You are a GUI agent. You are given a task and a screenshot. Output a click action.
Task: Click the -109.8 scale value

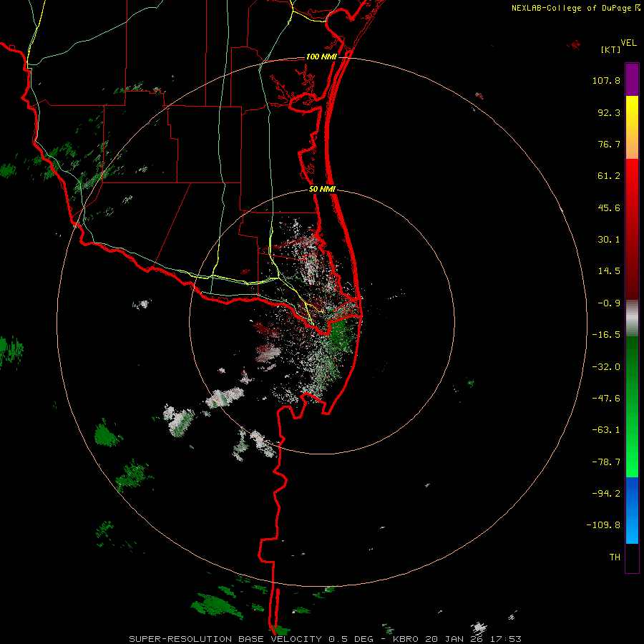603,525
